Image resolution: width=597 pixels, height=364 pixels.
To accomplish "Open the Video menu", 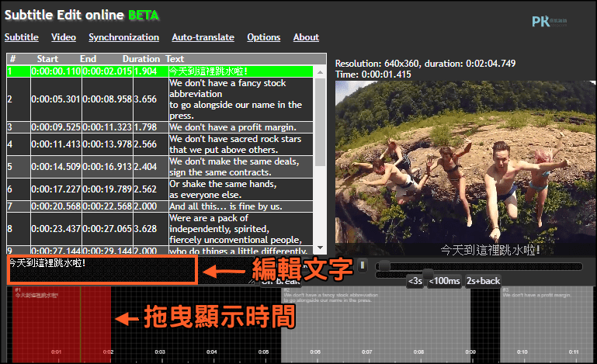I will tap(64, 37).
